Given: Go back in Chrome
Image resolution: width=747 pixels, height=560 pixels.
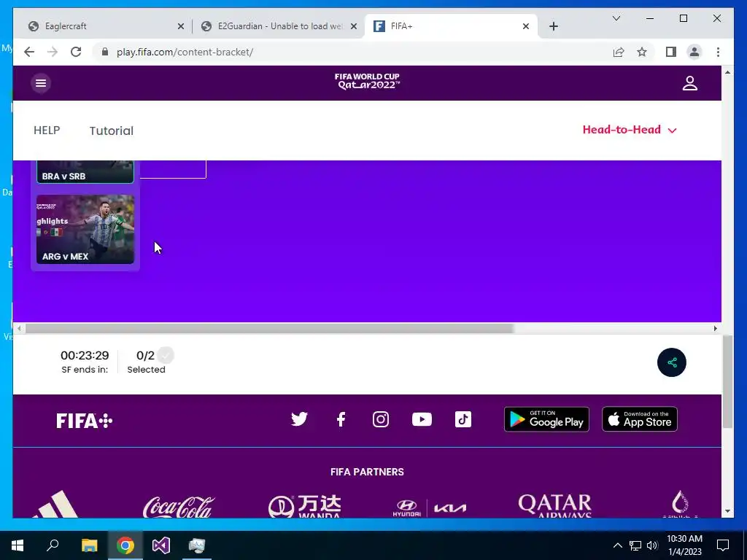Looking at the screenshot, I should click(x=29, y=52).
